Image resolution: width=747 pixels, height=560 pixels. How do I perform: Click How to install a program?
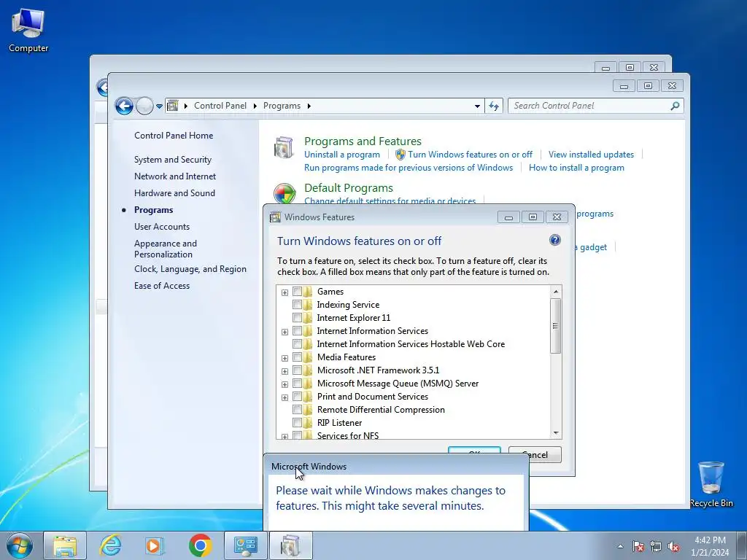pos(576,168)
